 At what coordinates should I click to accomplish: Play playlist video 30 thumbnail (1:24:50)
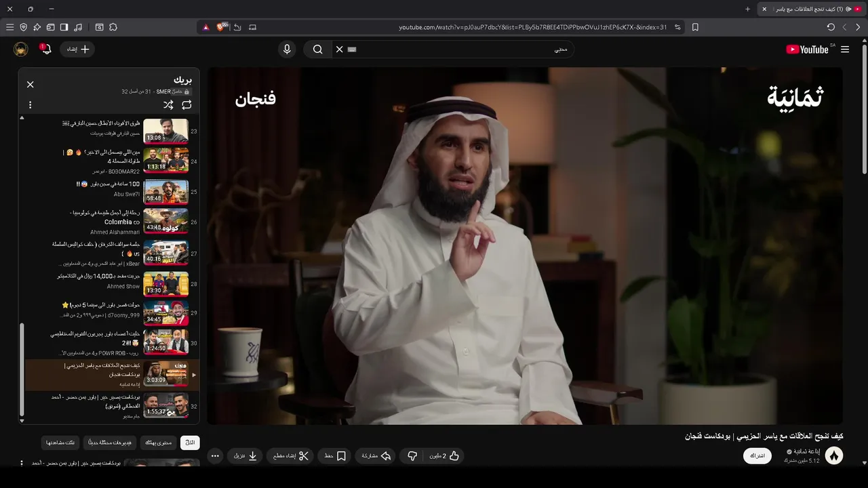click(165, 342)
